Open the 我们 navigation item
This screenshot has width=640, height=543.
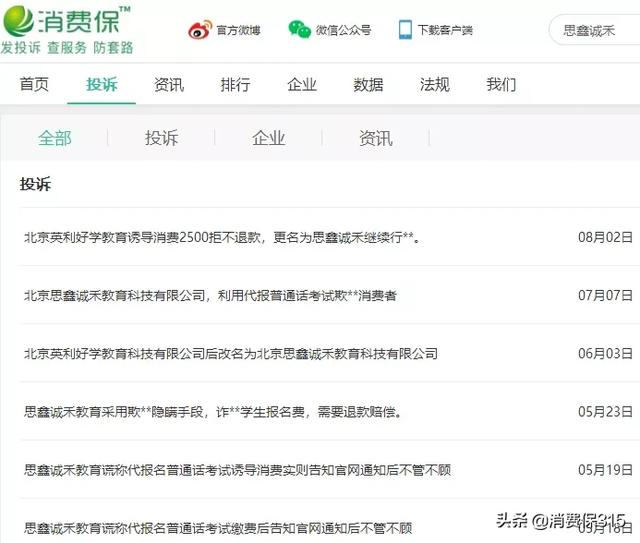click(501, 85)
